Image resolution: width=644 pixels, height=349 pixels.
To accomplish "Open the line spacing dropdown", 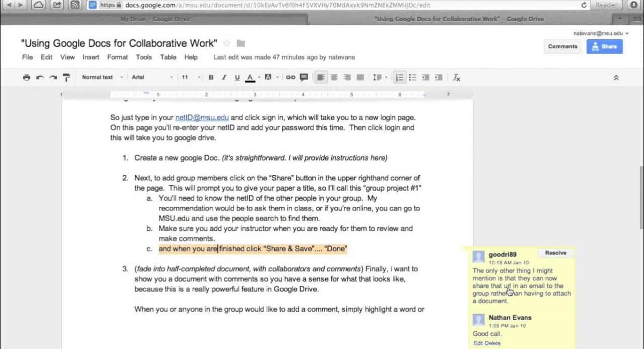I will click(x=379, y=77).
